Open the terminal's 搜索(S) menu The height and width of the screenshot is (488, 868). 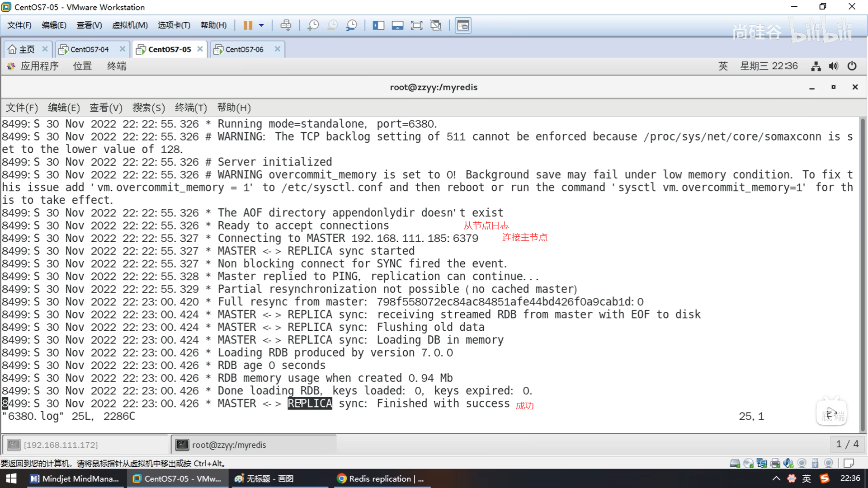[x=148, y=108]
